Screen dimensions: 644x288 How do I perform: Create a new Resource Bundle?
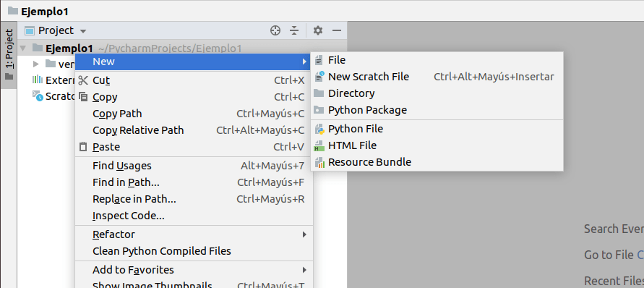pyautogui.click(x=437, y=162)
